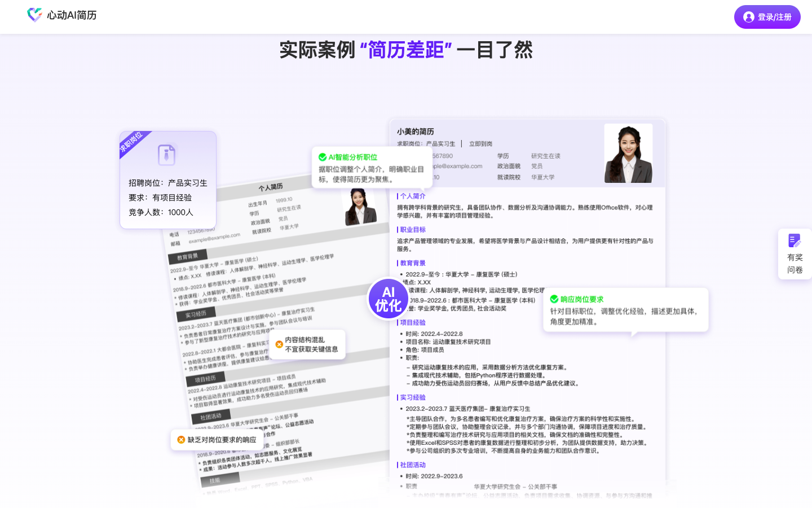This screenshot has height=508, width=812.
Task: Click the text 竞争人数：1000人
Action: click(x=161, y=212)
